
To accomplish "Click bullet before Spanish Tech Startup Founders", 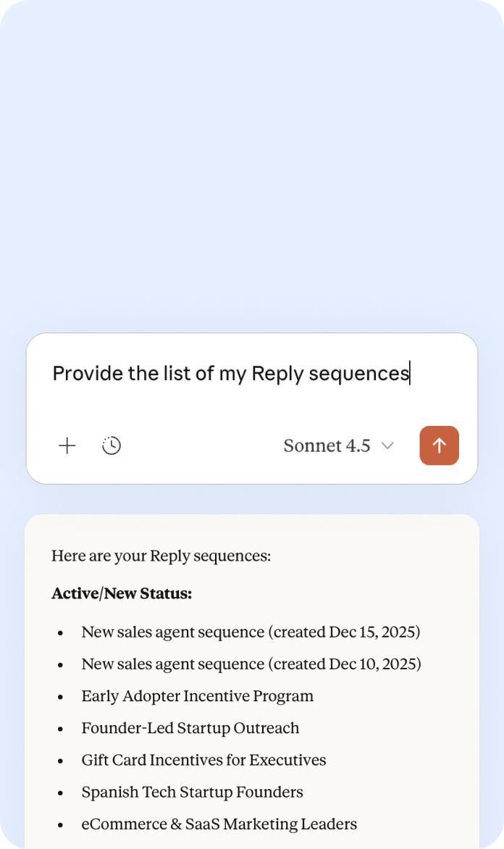I will click(60, 793).
